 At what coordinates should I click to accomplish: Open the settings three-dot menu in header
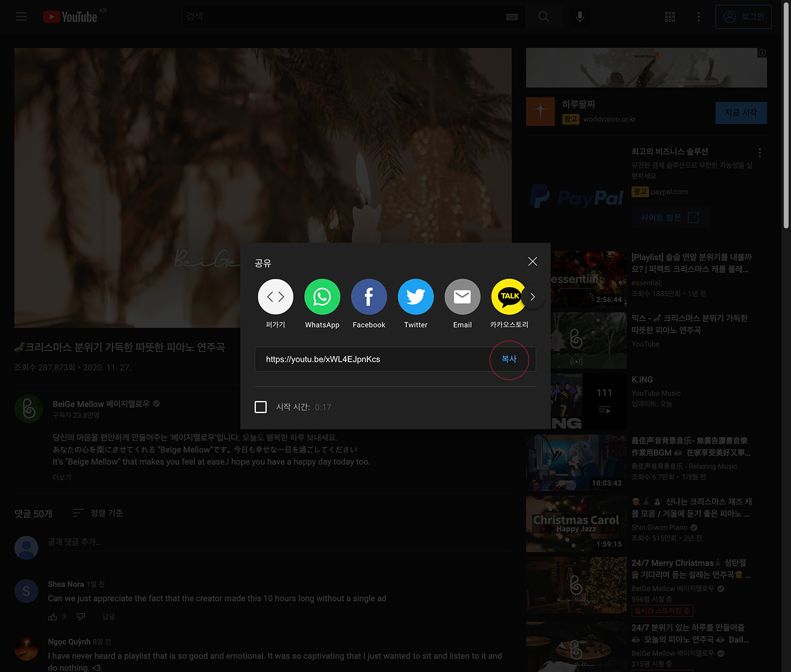coord(699,17)
